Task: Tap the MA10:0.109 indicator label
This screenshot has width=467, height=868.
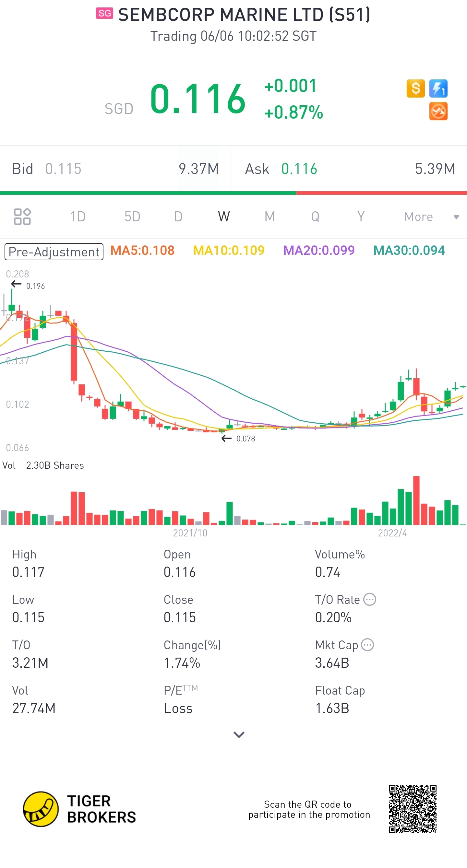Action: [x=229, y=250]
